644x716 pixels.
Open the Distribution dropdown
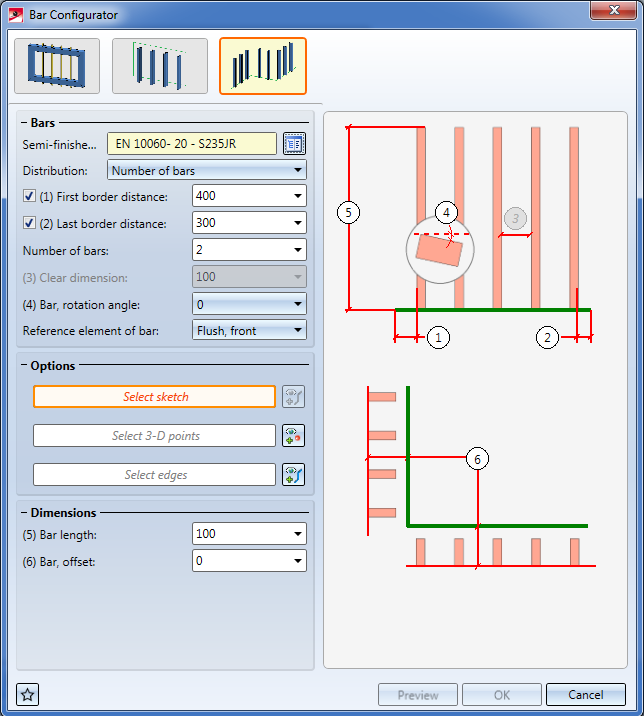tap(207, 170)
